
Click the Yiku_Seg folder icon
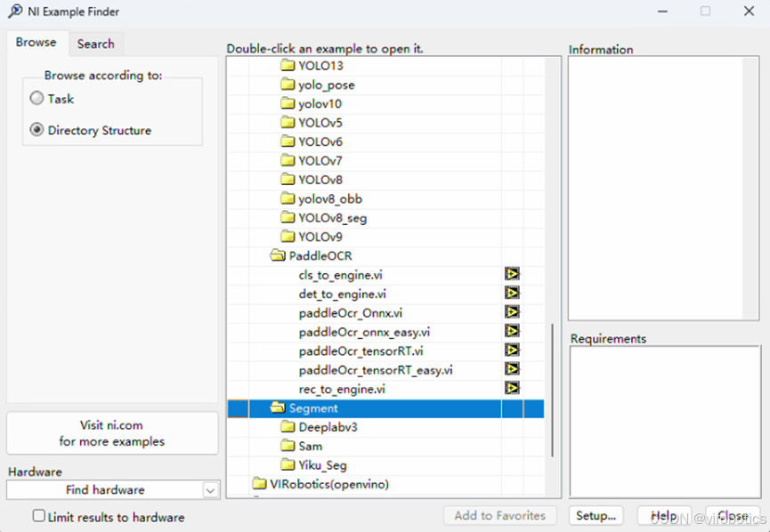click(288, 464)
